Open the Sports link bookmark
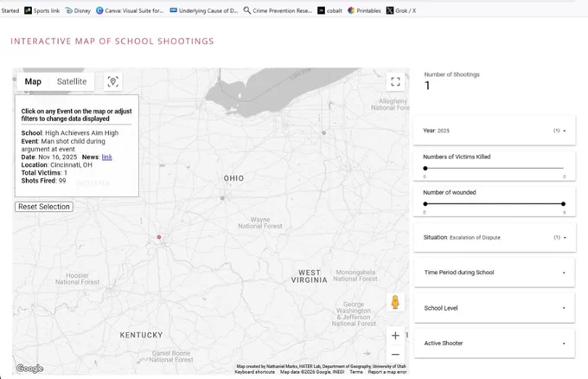The width and height of the screenshot is (588, 379). (42, 10)
